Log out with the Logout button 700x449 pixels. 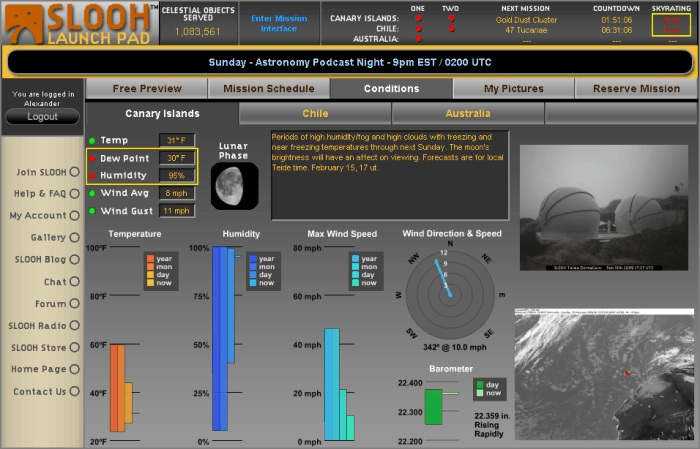(x=42, y=116)
